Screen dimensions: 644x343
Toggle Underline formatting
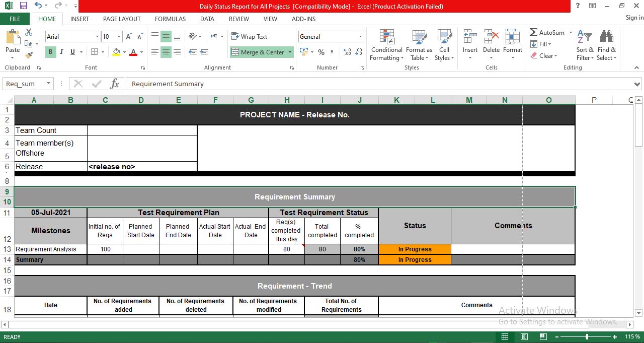coord(71,52)
